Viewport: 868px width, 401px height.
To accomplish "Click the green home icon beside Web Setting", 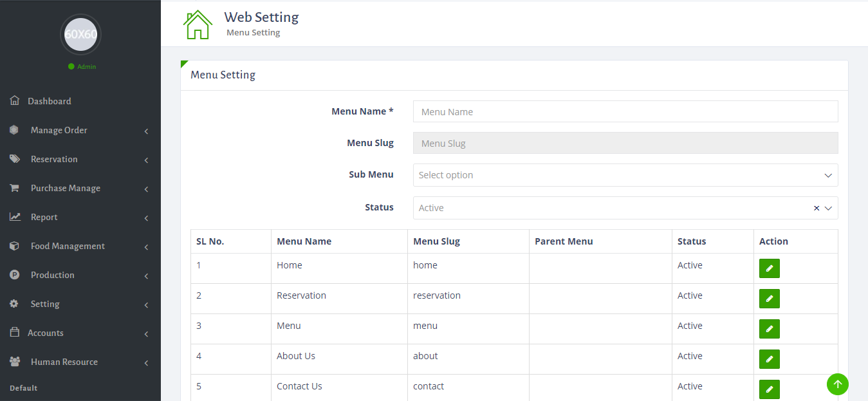I will coord(198,24).
